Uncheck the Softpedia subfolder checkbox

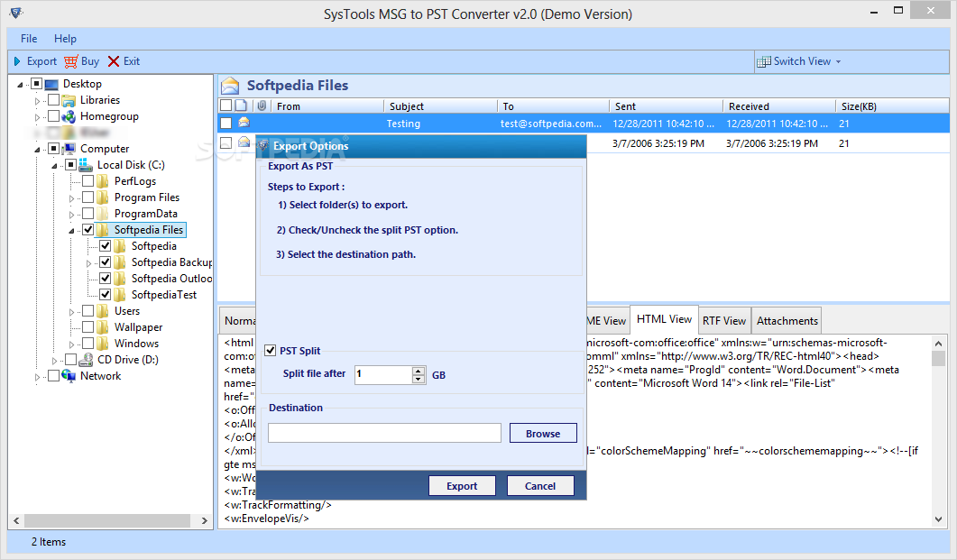tap(105, 246)
